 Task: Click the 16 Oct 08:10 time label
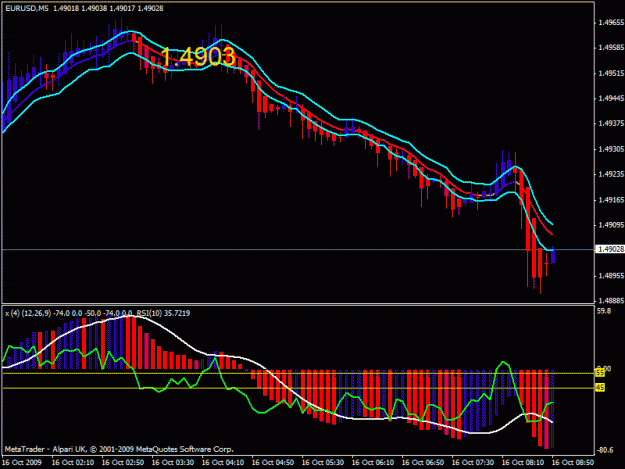pyautogui.click(x=523, y=462)
